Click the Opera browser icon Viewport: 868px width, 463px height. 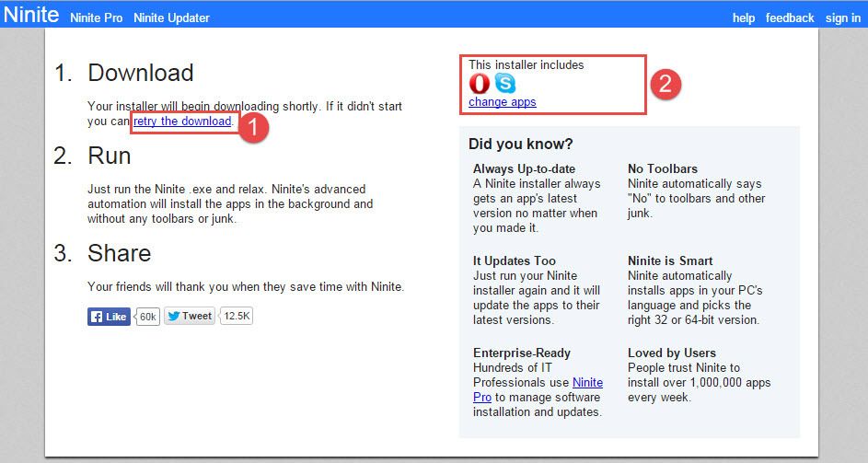click(x=479, y=84)
